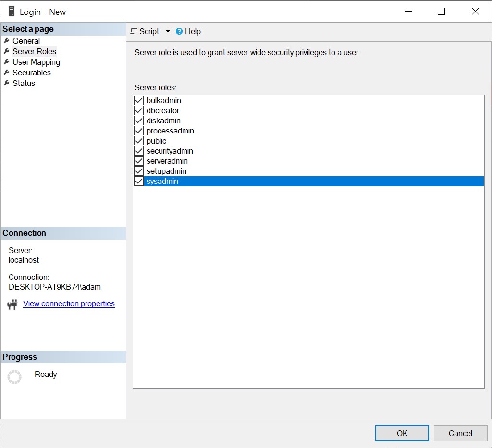Open the Script dropdown arrow
This screenshot has height=448, width=492.
click(167, 31)
